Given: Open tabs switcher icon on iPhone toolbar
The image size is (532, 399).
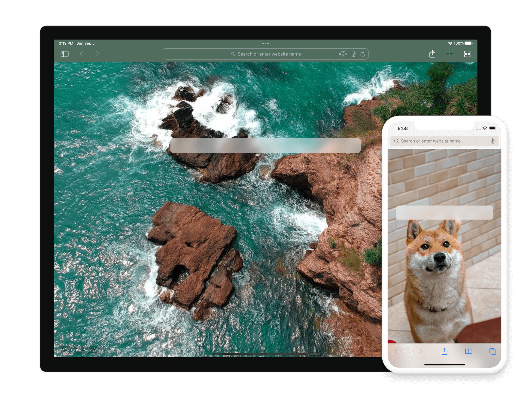Looking at the screenshot, I should pyautogui.click(x=492, y=352).
